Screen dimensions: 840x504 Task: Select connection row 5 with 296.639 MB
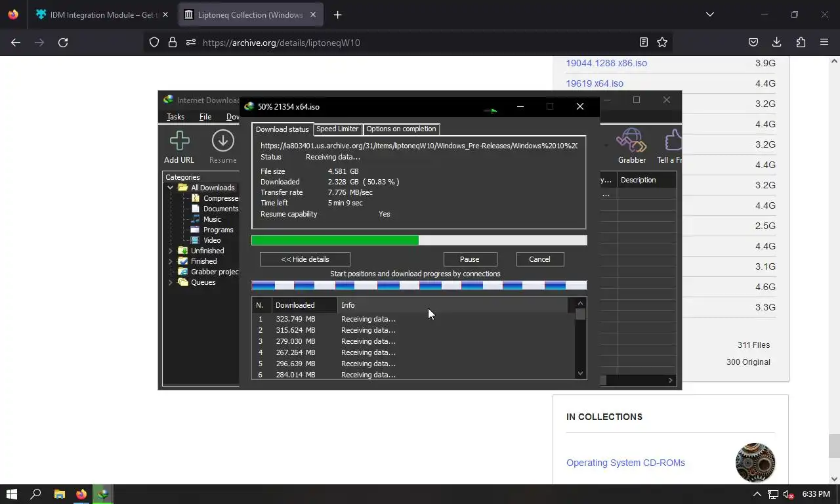coord(413,364)
